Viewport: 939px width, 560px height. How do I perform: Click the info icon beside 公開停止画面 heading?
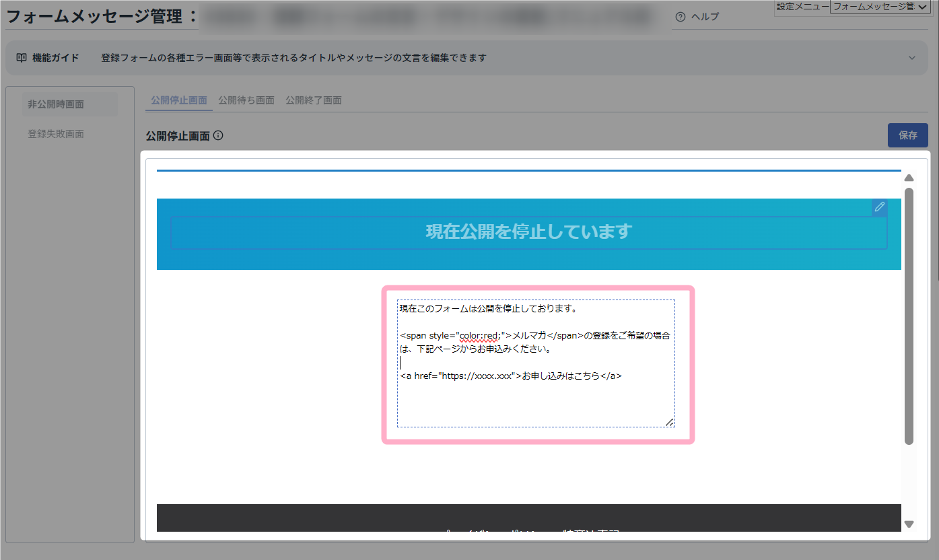(218, 135)
